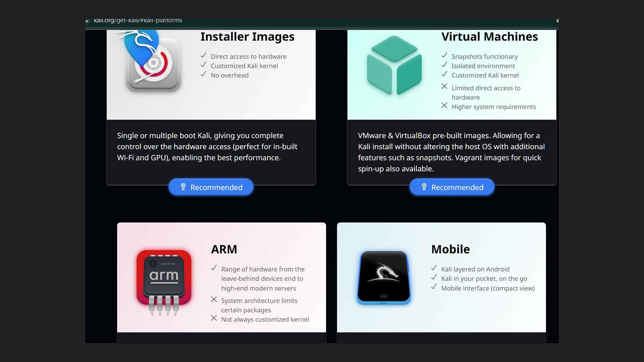Click 'Limited direct access to hardware' text
This screenshot has width=644, height=362.
click(x=486, y=93)
